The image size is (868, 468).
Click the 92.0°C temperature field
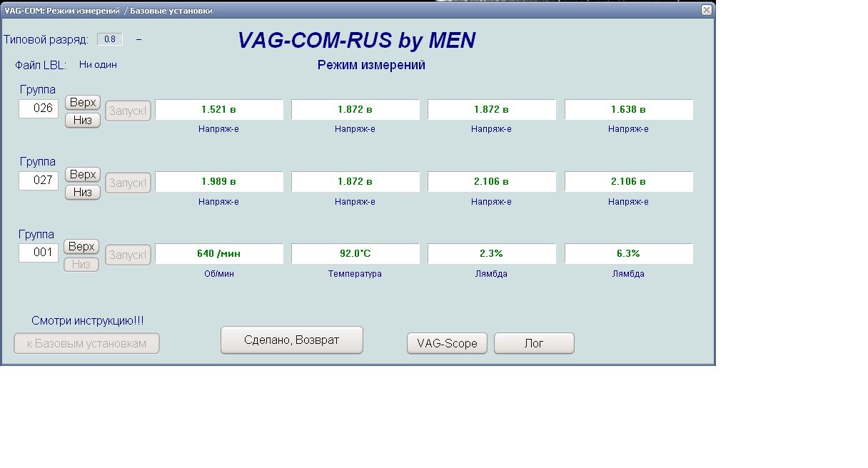pyautogui.click(x=355, y=253)
